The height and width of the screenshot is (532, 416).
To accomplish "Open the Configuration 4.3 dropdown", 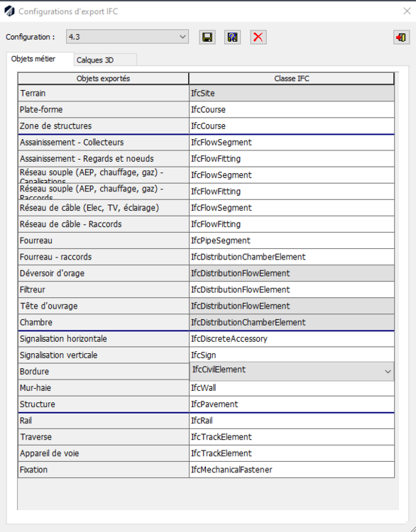I will [x=127, y=37].
